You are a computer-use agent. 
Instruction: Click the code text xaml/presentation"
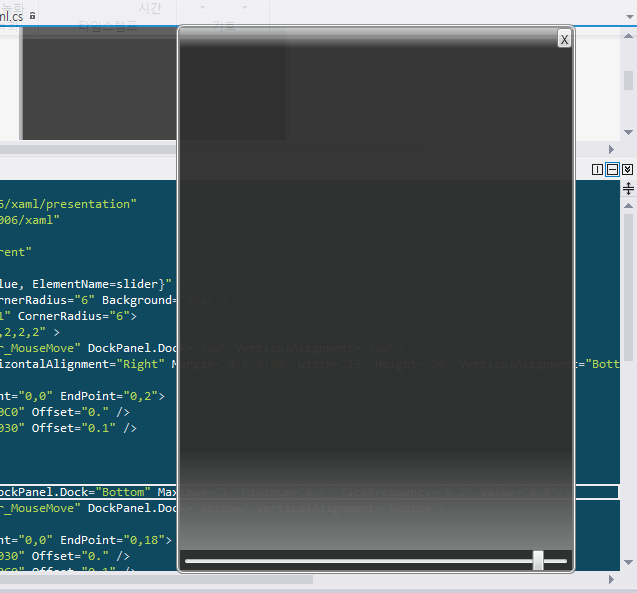(74, 204)
